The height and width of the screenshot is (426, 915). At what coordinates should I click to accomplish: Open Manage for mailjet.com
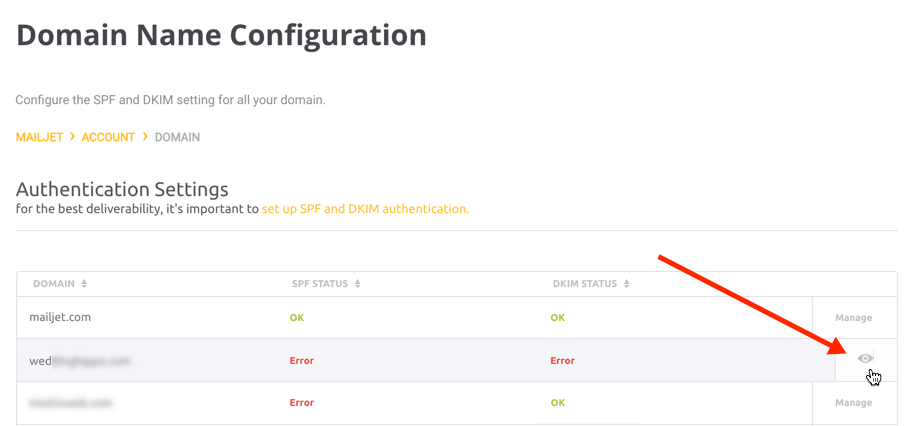point(854,318)
